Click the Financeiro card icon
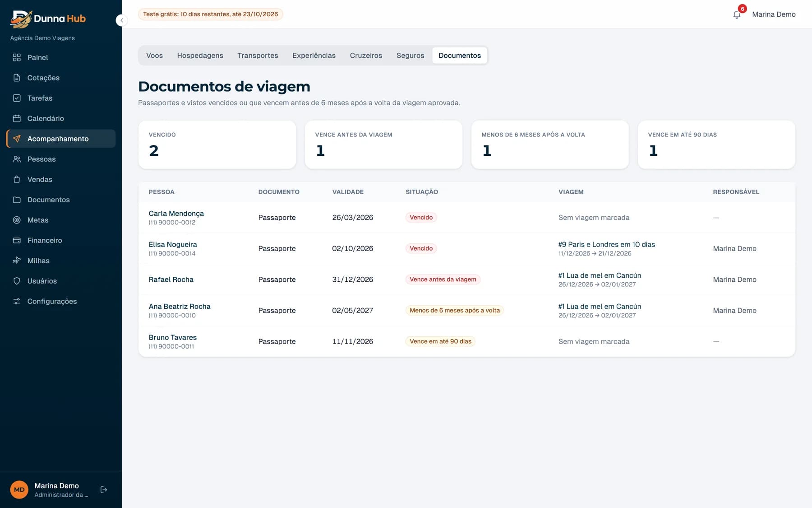The width and height of the screenshot is (812, 508). (x=17, y=240)
